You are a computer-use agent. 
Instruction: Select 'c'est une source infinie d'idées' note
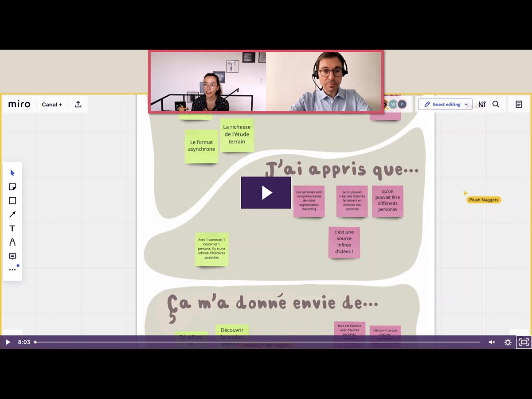point(344,242)
